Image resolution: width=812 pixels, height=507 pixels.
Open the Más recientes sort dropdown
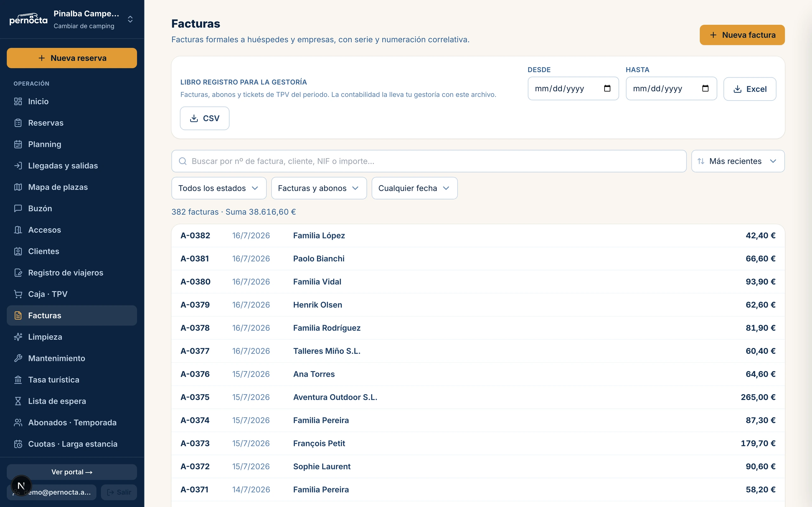click(x=738, y=161)
